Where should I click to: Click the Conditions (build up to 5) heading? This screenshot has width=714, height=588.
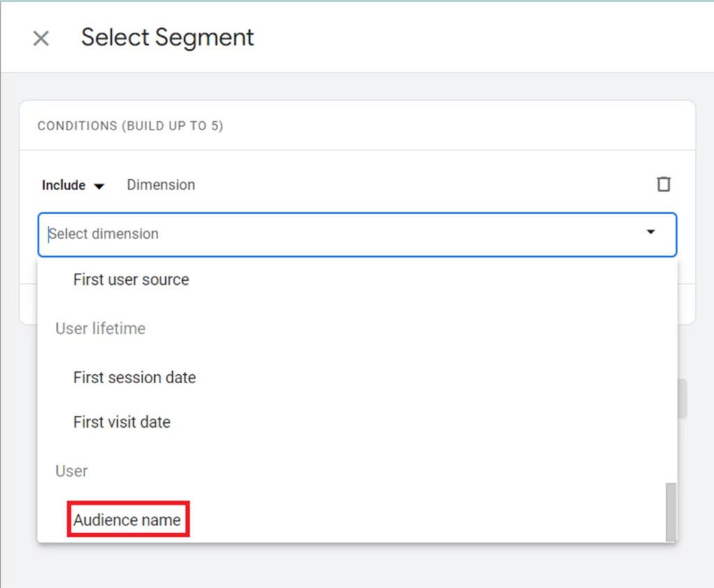130,126
